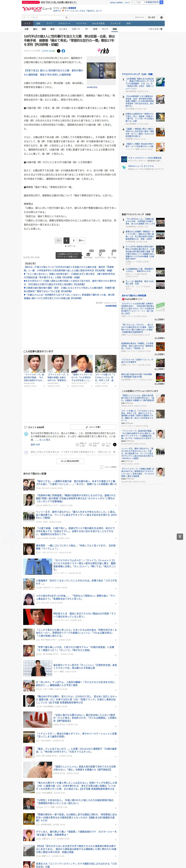Open the みんなの意見 tab

(x=99, y=24)
